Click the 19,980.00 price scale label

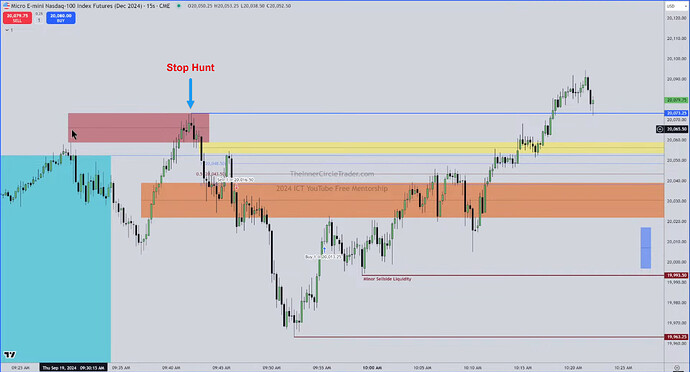pyautogui.click(x=676, y=303)
